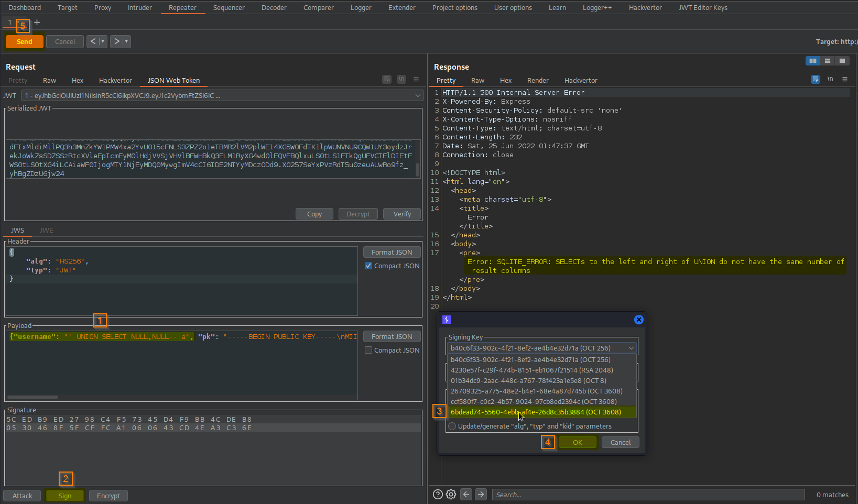Click the Payload horizontal scrollbar
This screenshot has width=858, height=504.
point(32,397)
